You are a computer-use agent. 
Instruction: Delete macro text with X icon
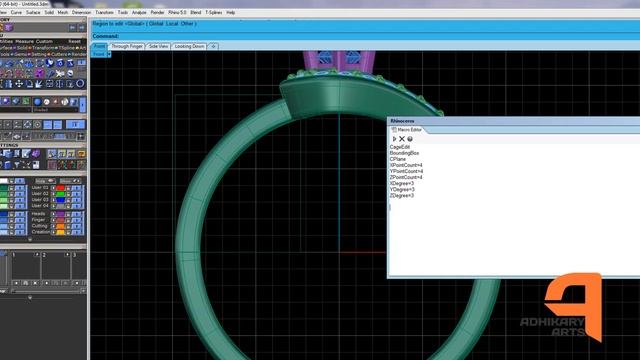(402, 139)
